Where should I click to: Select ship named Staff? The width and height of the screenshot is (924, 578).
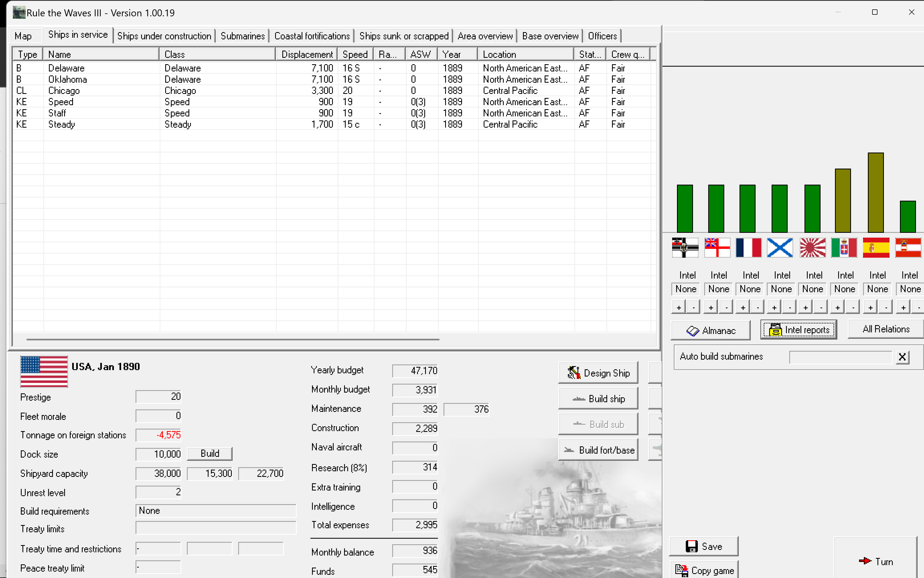tap(334, 113)
